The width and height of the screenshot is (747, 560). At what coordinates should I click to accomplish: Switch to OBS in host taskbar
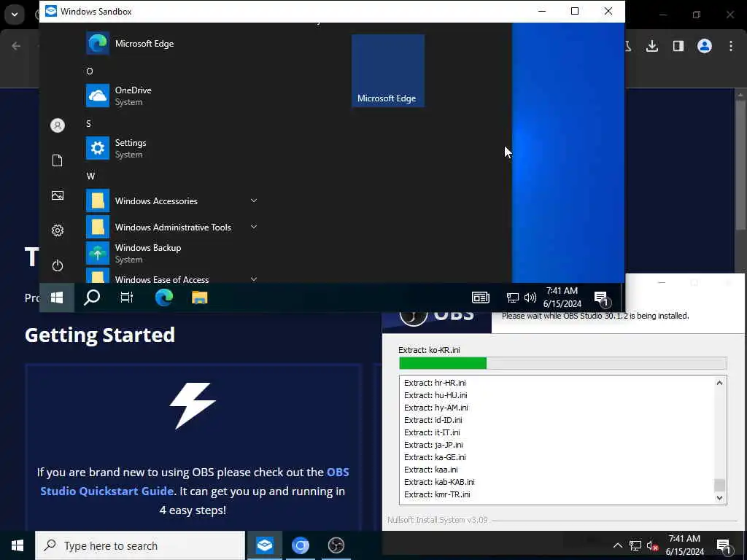click(336, 545)
